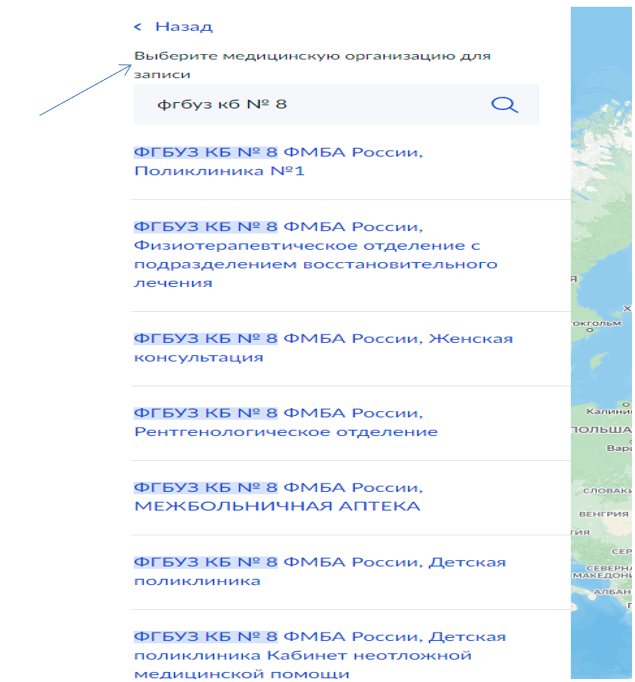
Task: Click the СЛОВАКИЯ label on the map
Action: point(607,491)
